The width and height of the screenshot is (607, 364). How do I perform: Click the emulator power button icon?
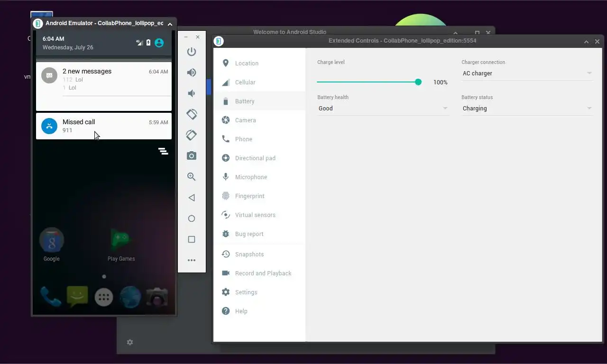tap(192, 52)
